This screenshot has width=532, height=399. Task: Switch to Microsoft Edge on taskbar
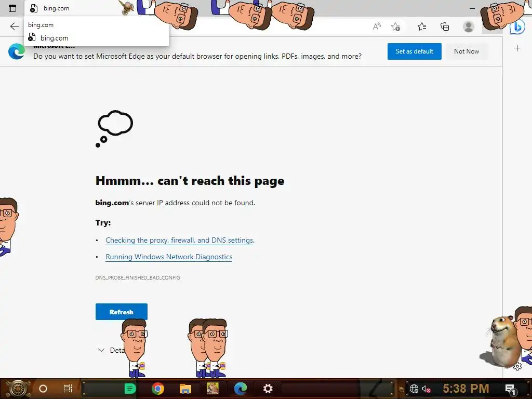(240, 389)
